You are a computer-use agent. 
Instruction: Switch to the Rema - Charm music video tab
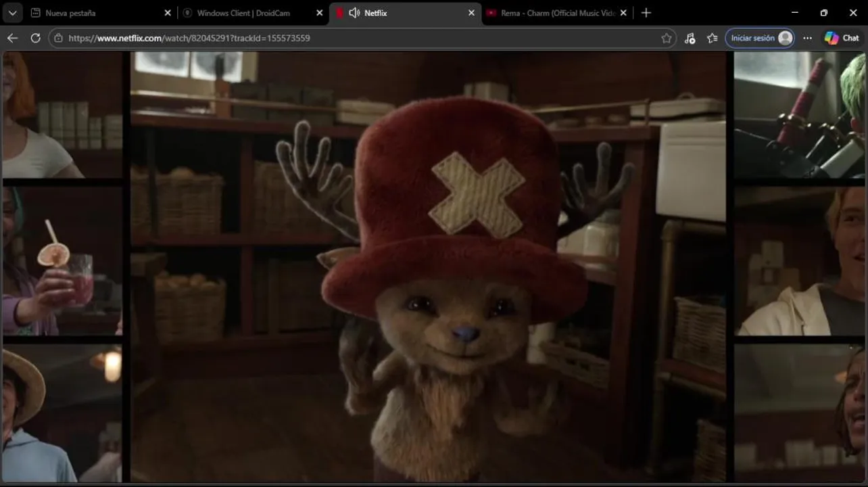(557, 13)
